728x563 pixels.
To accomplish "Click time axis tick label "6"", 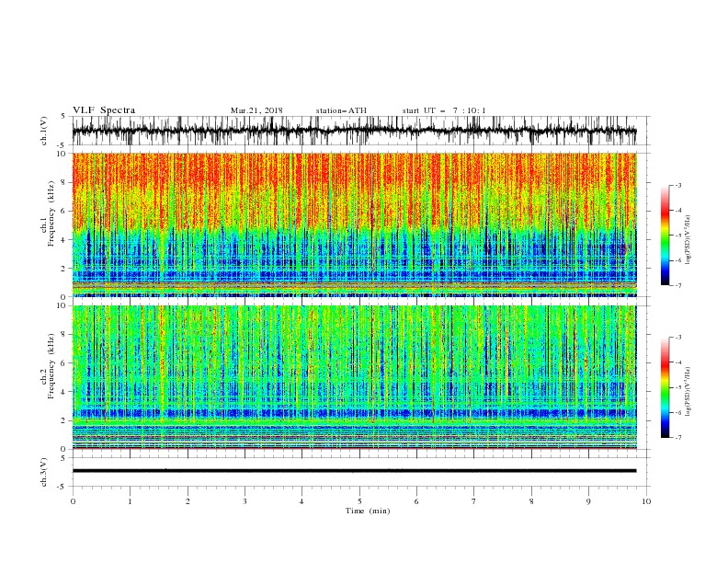I will click(416, 501).
